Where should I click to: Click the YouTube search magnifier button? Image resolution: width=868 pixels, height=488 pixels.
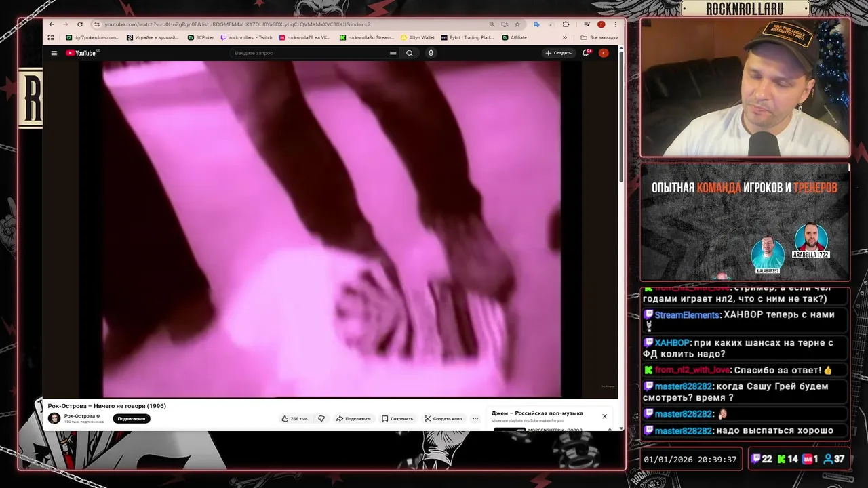[x=410, y=53]
